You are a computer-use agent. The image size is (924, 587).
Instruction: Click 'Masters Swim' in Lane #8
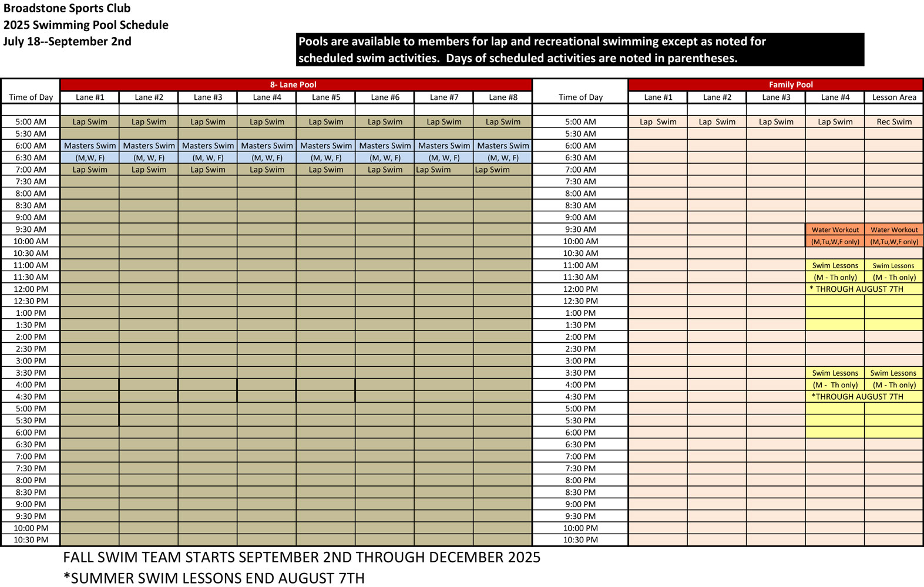503,146
